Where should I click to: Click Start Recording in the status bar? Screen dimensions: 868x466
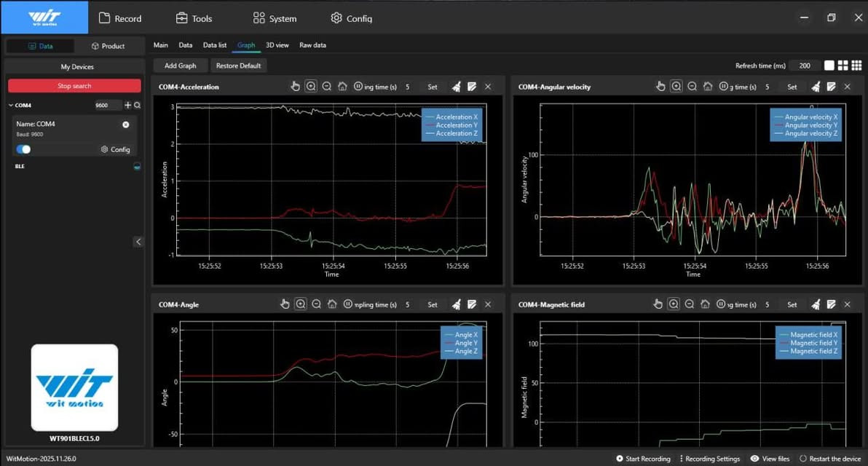[643, 459]
